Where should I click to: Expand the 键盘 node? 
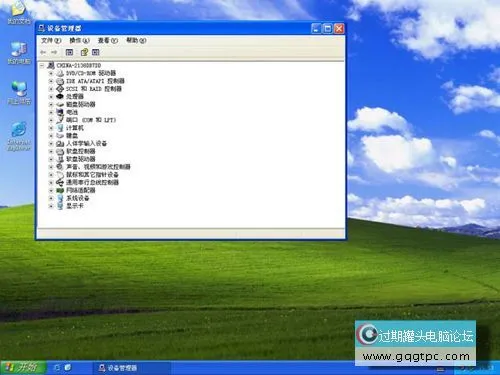click(51, 136)
